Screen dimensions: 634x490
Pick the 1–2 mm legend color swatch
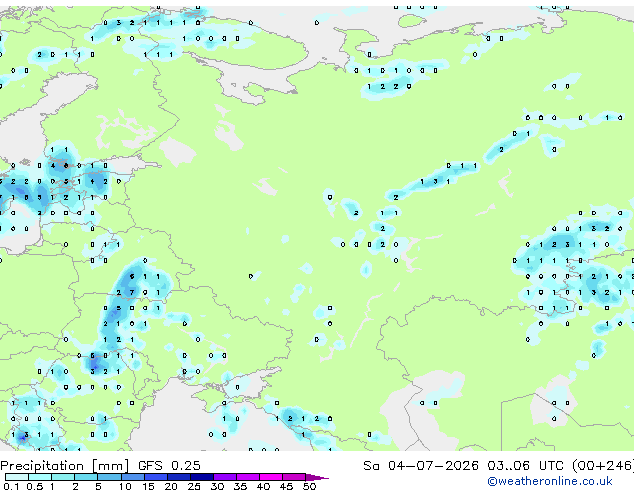63,477
